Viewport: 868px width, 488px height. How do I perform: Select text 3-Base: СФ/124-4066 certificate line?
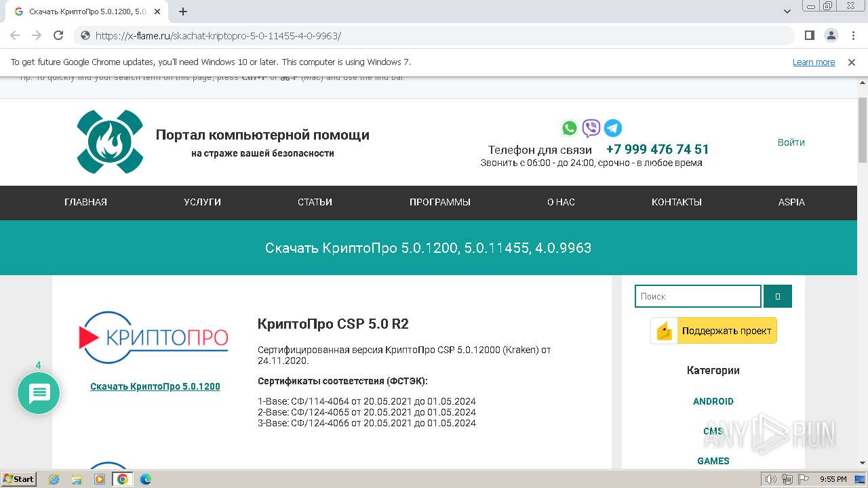(367, 423)
